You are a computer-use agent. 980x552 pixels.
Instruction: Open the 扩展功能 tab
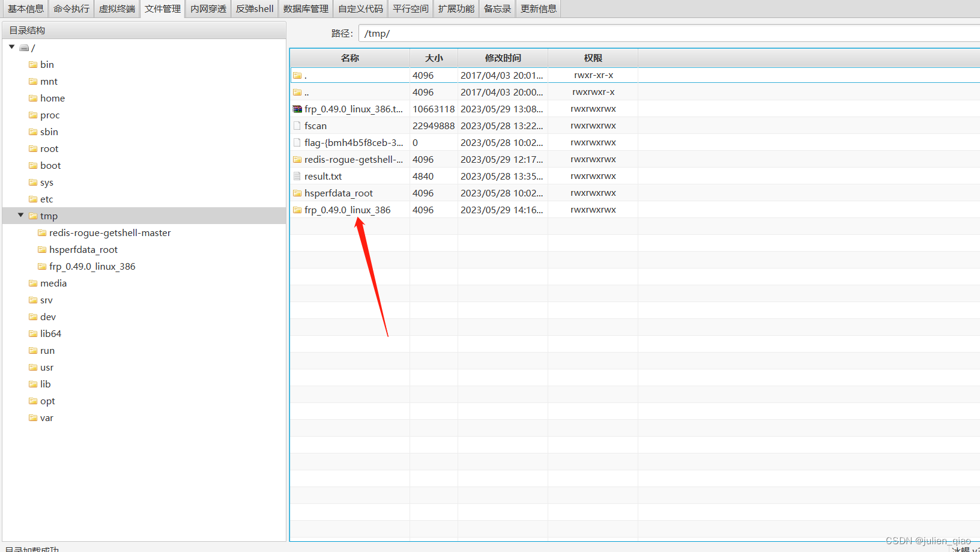click(x=456, y=8)
